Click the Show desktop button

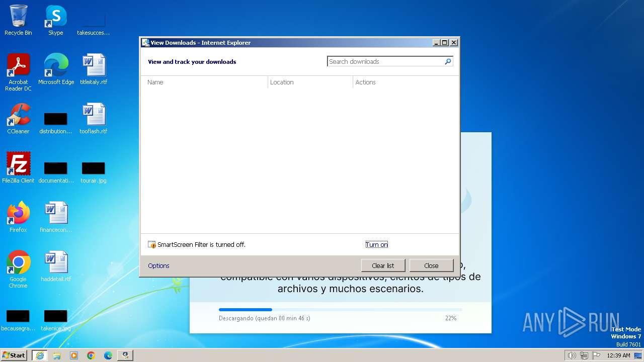638,355
